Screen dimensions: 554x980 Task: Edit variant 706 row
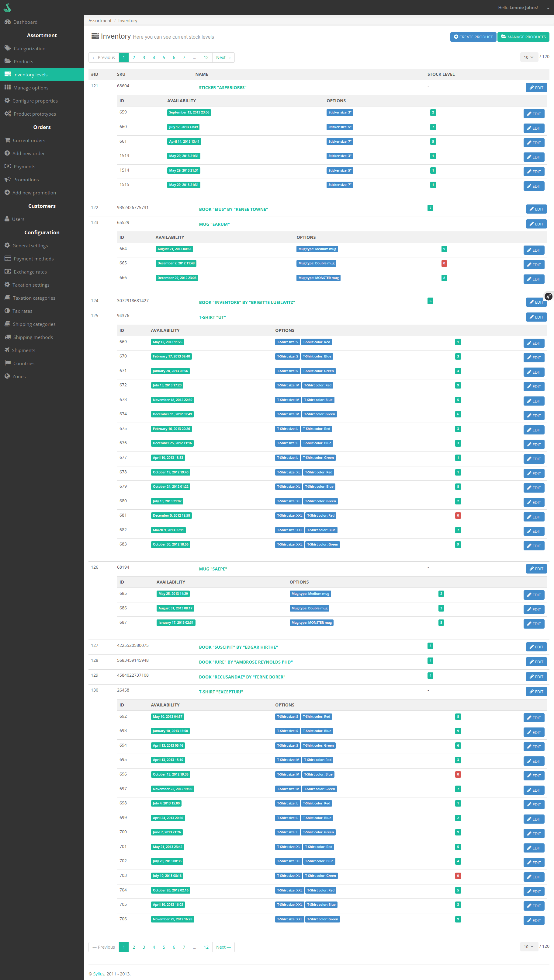click(534, 920)
